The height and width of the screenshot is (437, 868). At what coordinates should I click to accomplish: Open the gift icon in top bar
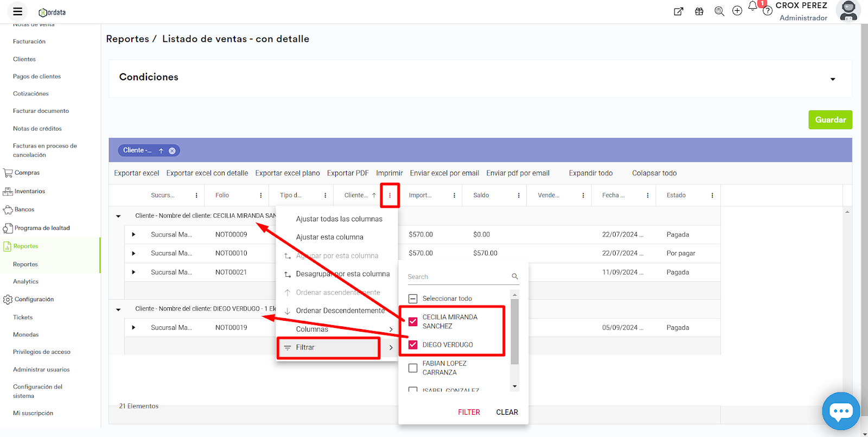pyautogui.click(x=699, y=11)
